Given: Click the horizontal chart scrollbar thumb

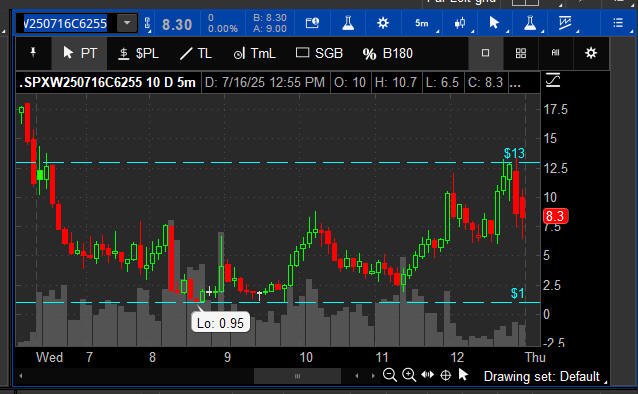Looking at the screenshot, I should 297,376.
